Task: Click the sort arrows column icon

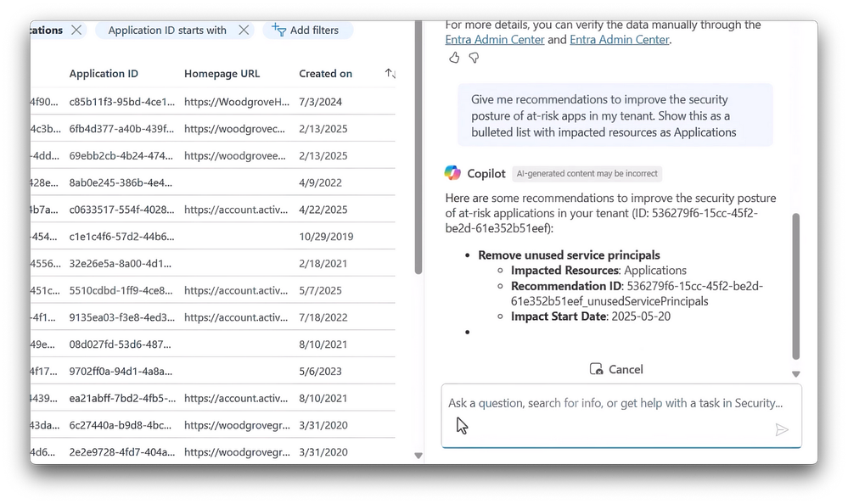Action: [x=390, y=74]
